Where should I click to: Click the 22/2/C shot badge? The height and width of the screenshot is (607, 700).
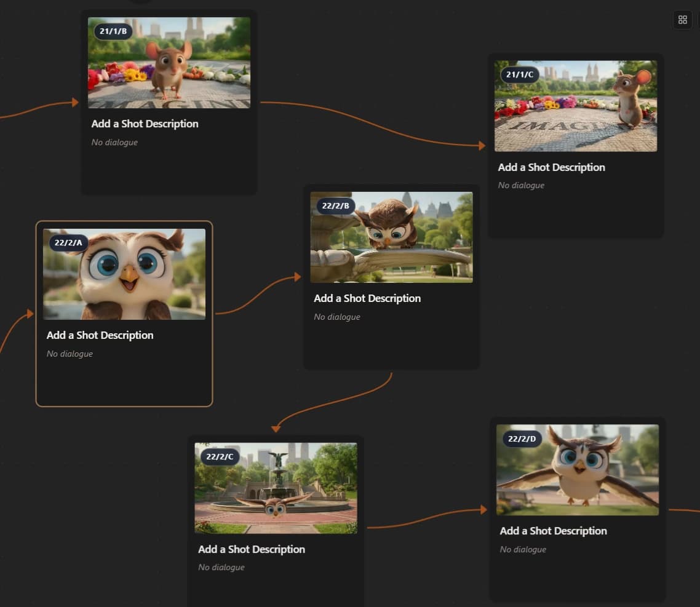(x=219, y=456)
